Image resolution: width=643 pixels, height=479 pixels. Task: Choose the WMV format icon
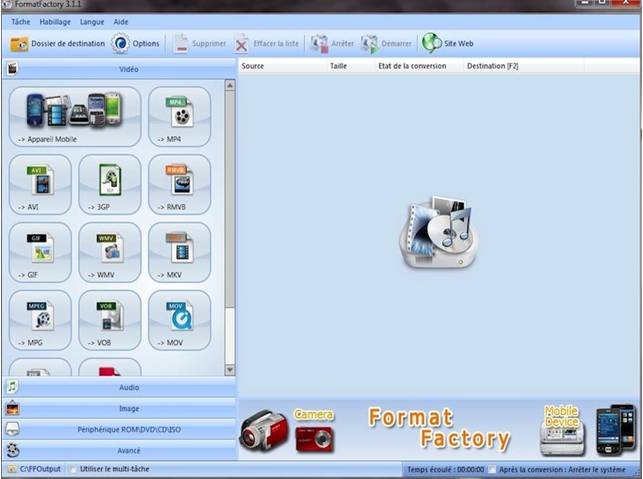pyautogui.click(x=110, y=251)
